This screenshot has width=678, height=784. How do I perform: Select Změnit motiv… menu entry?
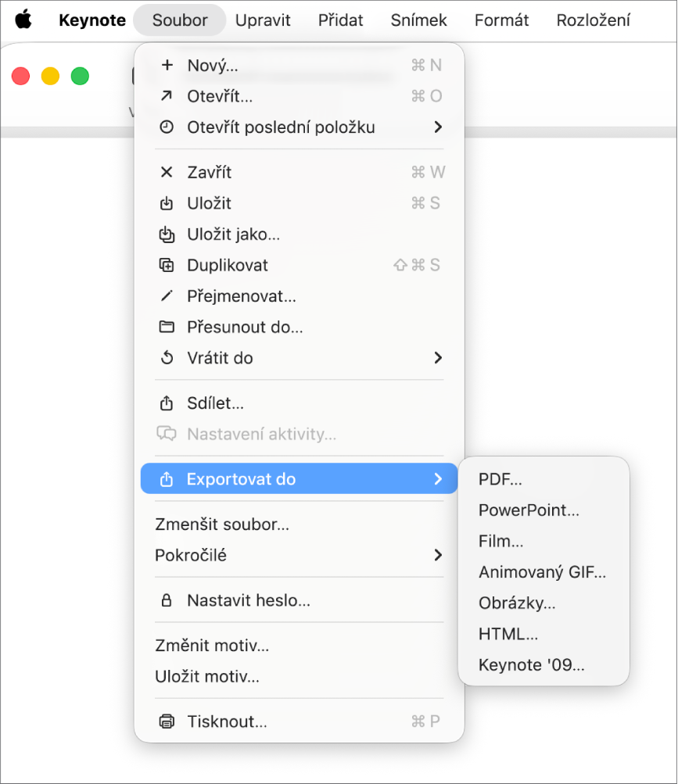300,645
